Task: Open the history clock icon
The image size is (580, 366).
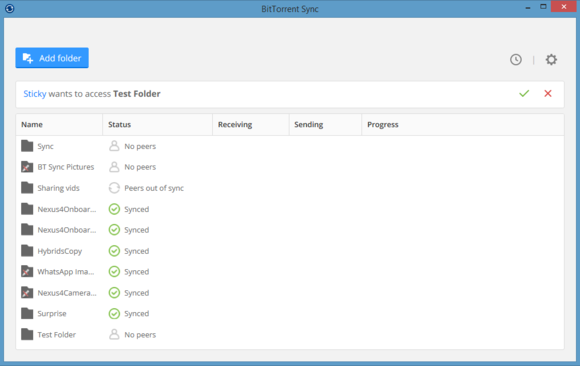Action: [516, 60]
